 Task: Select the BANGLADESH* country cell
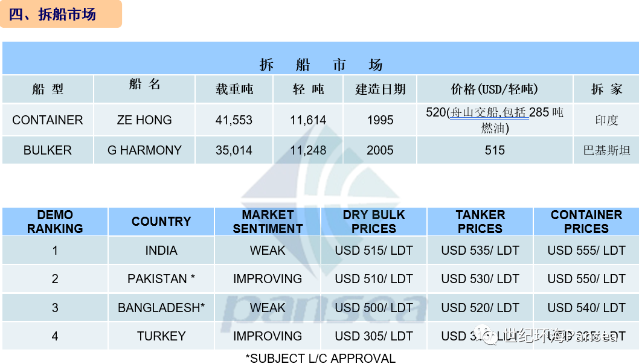pos(161,308)
